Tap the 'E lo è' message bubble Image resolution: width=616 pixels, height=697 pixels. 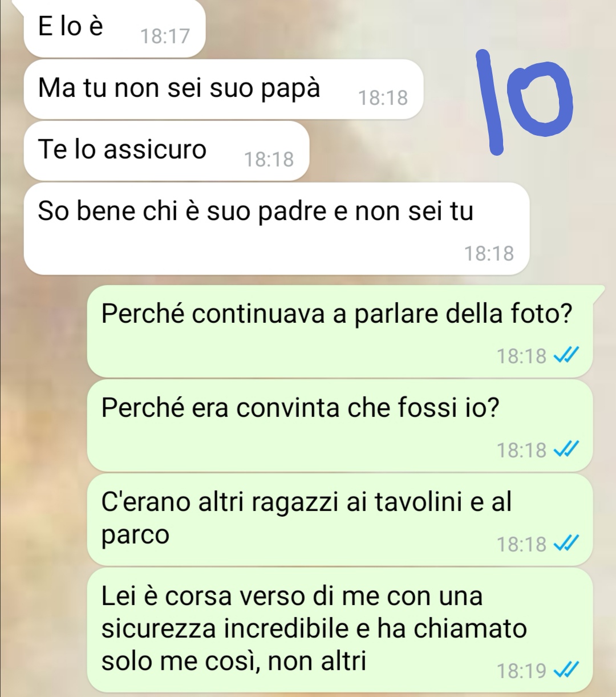(114, 29)
